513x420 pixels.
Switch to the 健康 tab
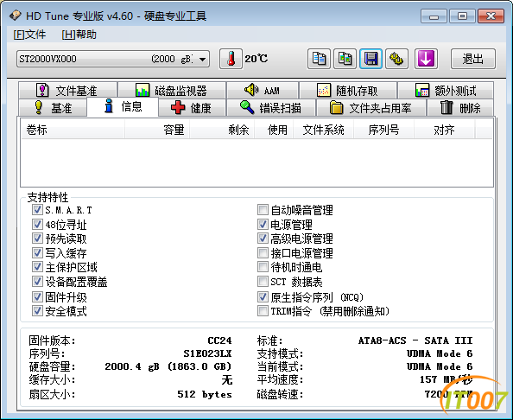coord(192,108)
